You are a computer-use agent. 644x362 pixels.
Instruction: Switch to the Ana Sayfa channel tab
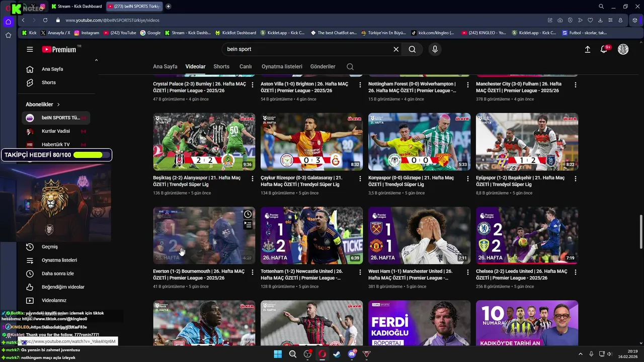point(165,66)
